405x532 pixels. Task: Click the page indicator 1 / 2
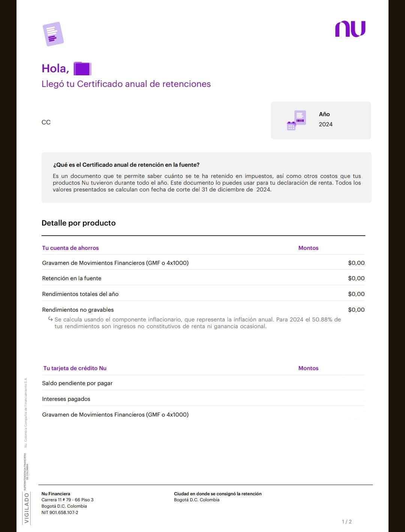coord(347,522)
